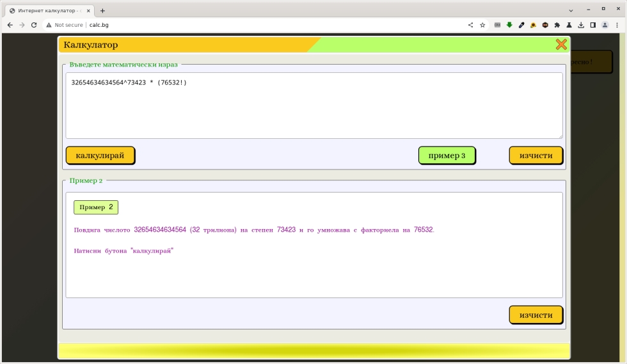Bookmark this page with the star icon
This screenshot has width=627, height=364.
click(482, 25)
